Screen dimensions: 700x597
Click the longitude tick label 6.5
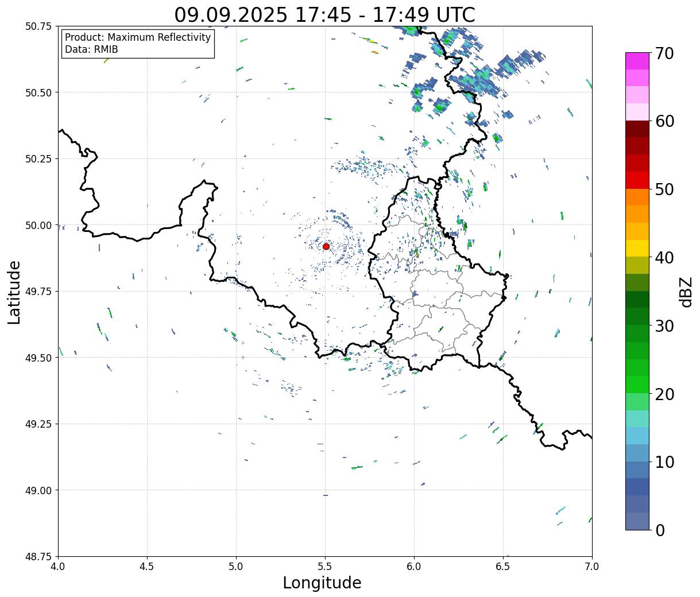click(503, 567)
